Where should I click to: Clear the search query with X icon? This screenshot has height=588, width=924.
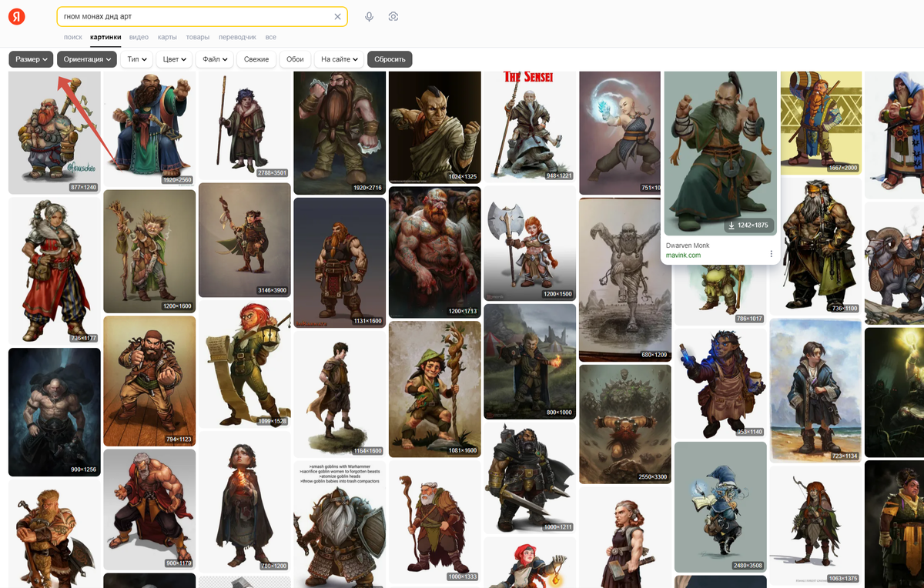click(x=337, y=17)
